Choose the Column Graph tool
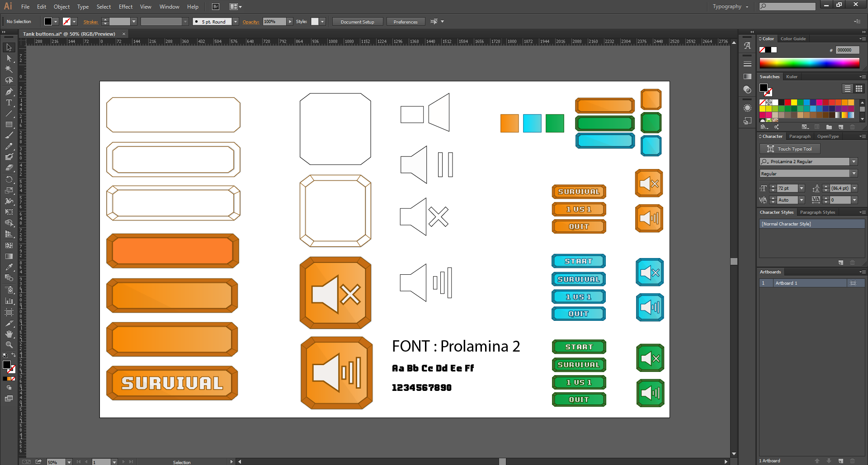 click(9, 301)
